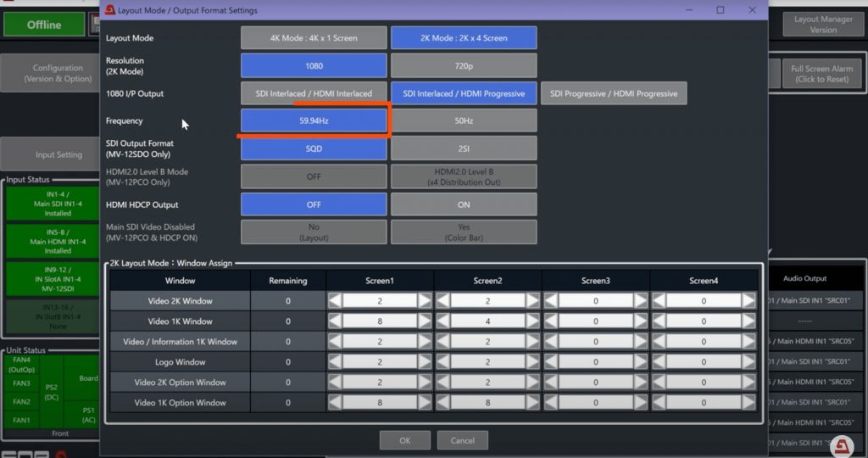Viewport: 868px width, 458px height.
Task: Select 2SI SDI output format
Action: coord(464,148)
